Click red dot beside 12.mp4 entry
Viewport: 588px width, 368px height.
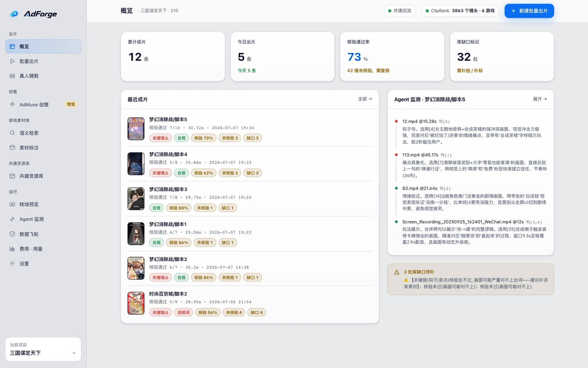point(396,121)
